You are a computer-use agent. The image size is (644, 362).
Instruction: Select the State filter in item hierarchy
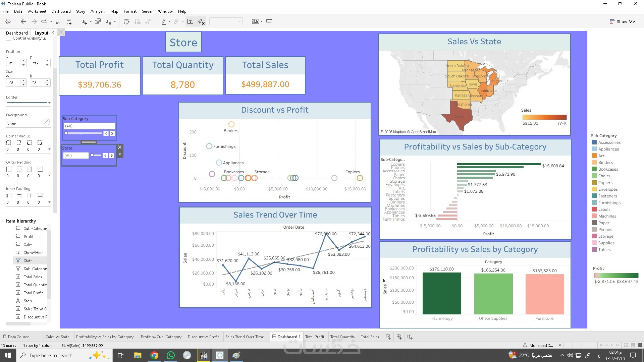pos(28,260)
